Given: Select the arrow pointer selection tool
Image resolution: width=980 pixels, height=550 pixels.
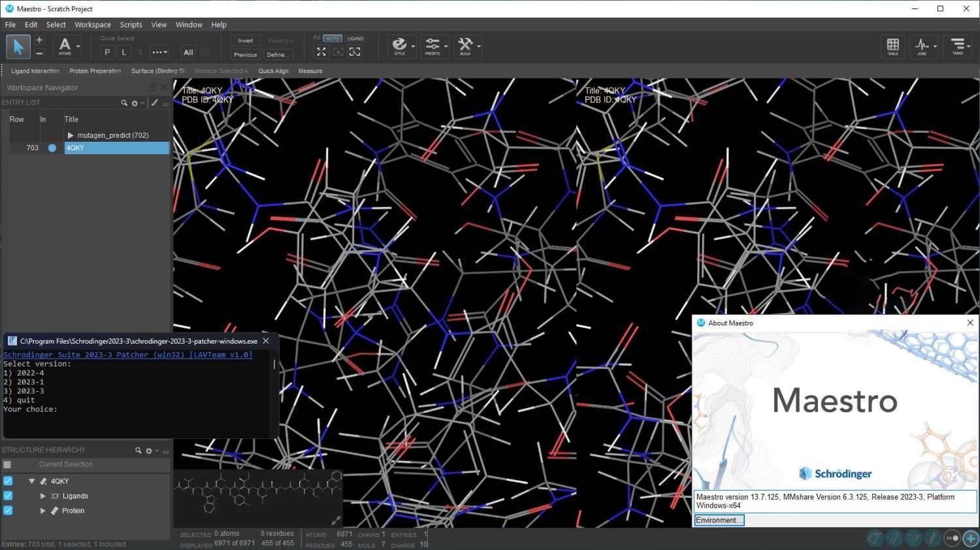Looking at the screenshot, I should 18,47.
